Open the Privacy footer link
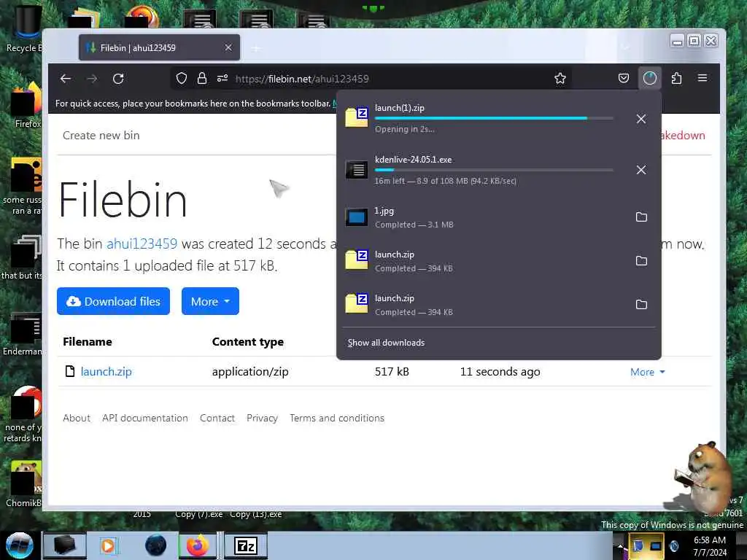The width and height of the screenshot is (747, 560). (x=262, y=418)
